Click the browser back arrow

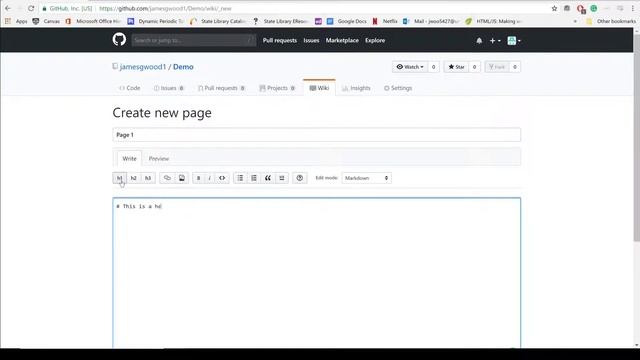click(8, 8)
